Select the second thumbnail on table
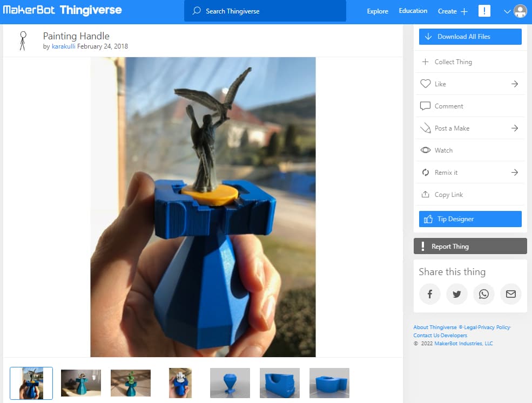532x403 pixels. pos(81,383)
